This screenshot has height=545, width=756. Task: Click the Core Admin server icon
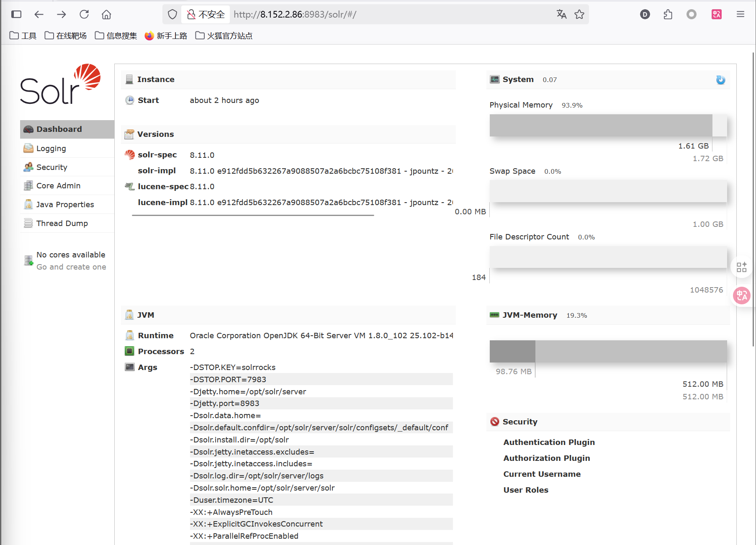coord(28,185)
